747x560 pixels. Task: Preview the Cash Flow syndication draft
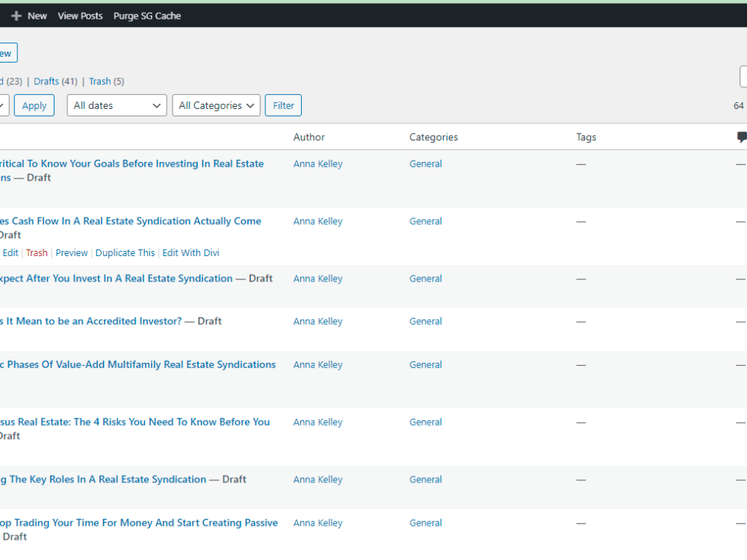pos(72,252)
